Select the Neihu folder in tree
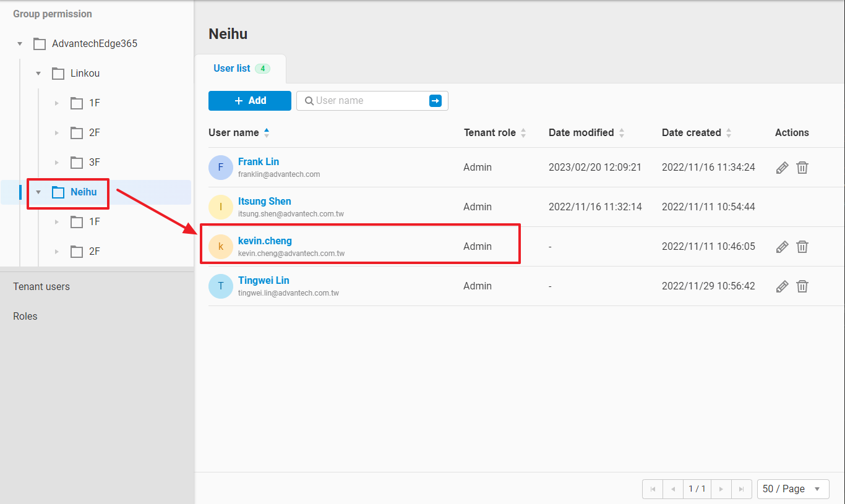Screen dimensions: 845x504 pos(83,192)
